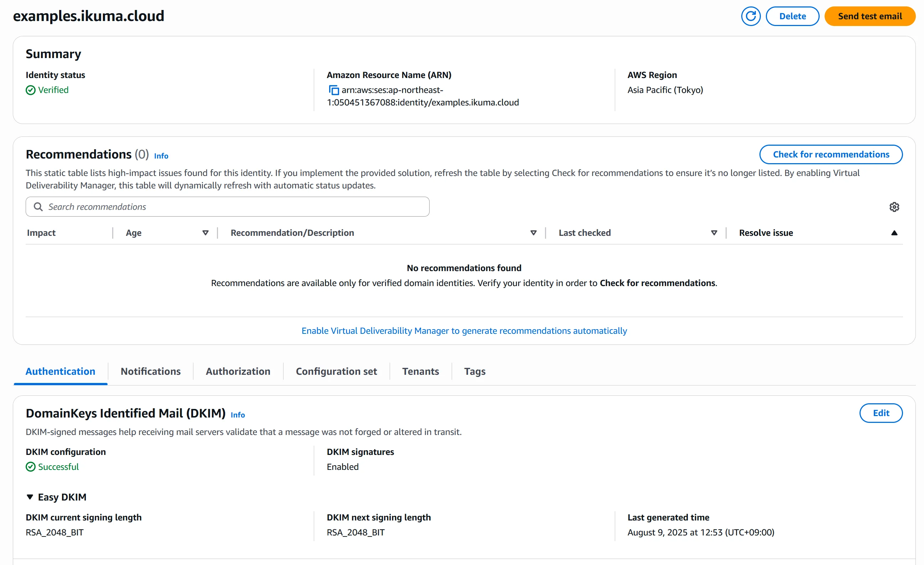The height and width of the screenshot is (565, 924).
Task: Click the Summary heading
Action: (x=53, y=54)
